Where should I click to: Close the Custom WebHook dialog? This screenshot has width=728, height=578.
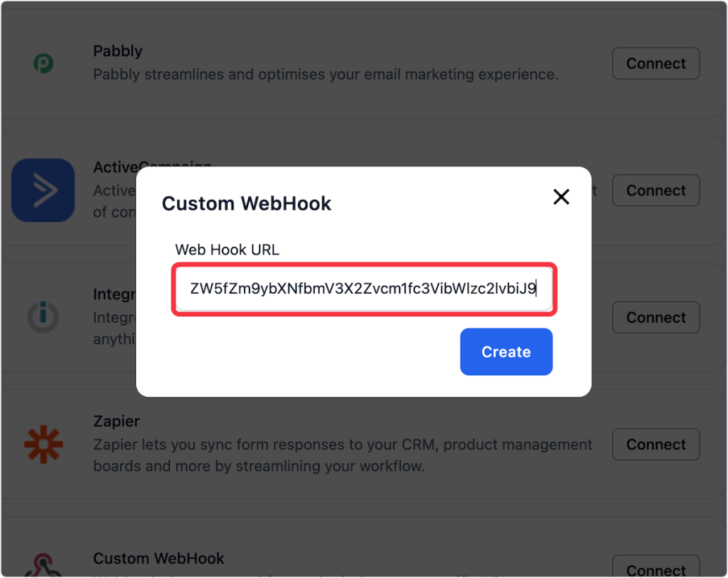(x=562, y=197)
